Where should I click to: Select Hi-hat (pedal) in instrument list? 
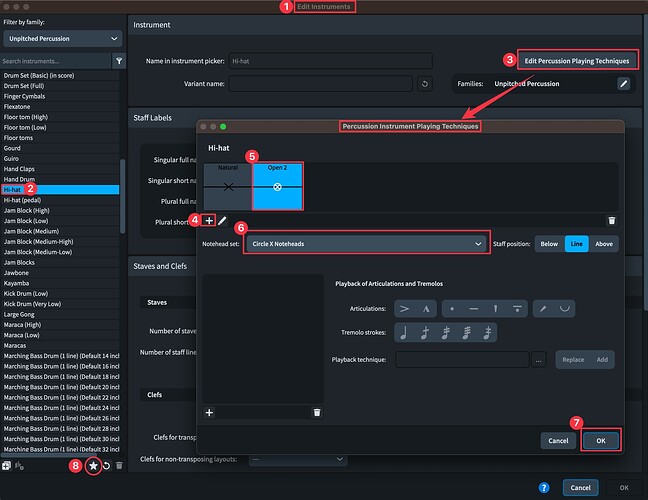point(60,200)
